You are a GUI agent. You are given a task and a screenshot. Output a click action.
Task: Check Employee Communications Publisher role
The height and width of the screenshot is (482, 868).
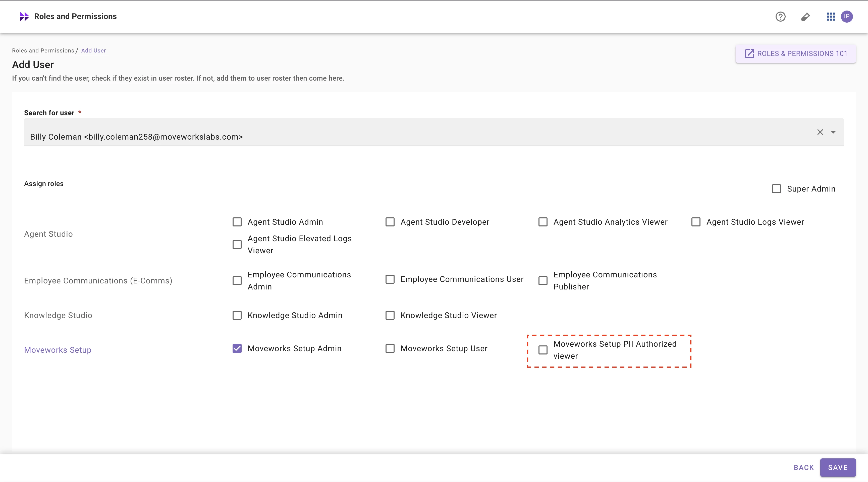point(543,281)
